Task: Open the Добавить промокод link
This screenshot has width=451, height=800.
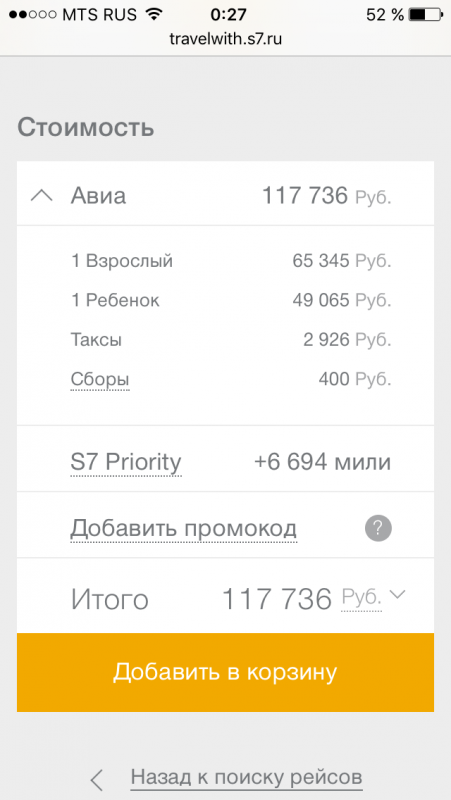Action: click(x=183, y=528)
